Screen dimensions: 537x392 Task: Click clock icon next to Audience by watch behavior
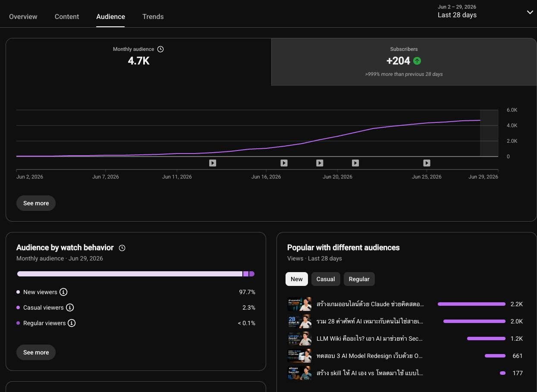pyautogui.click(x=122, y=248)
